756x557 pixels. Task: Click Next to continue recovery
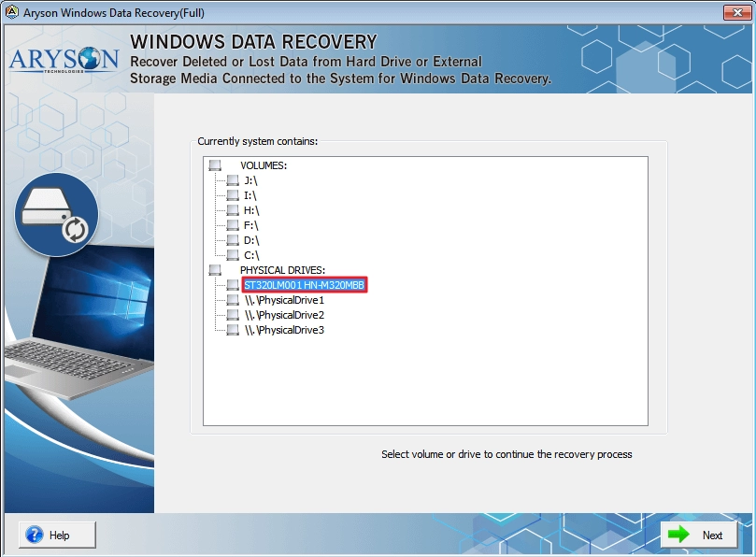pyautogui.click(x=699, y=535)
